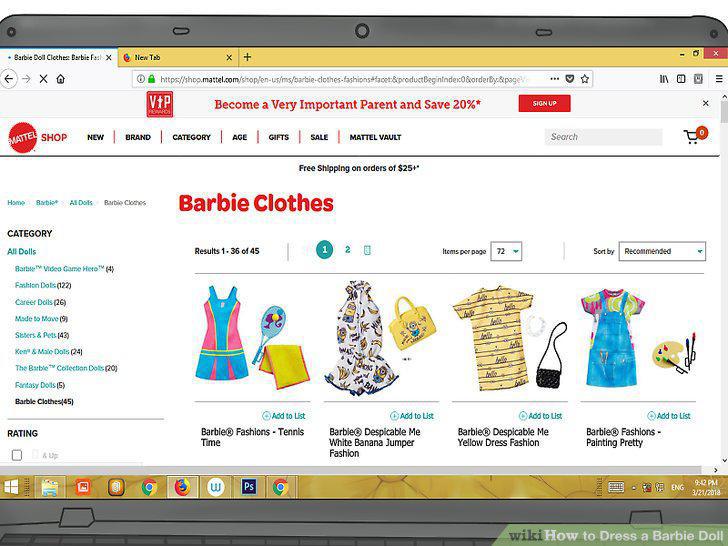This screenshot has width=728, height=546.
Task: Filter by Made to Move (9)
Action: pos(41,319)
